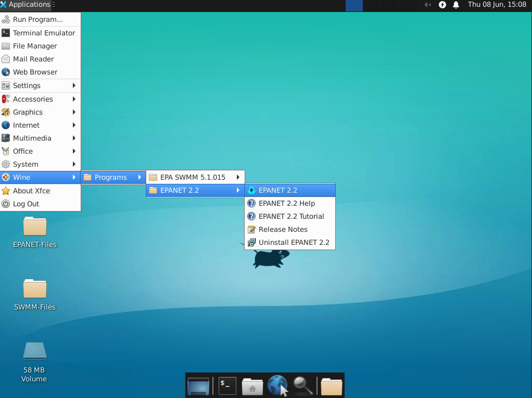Select the Wine menu category
The image size is (532, 398).
[40, 177]
